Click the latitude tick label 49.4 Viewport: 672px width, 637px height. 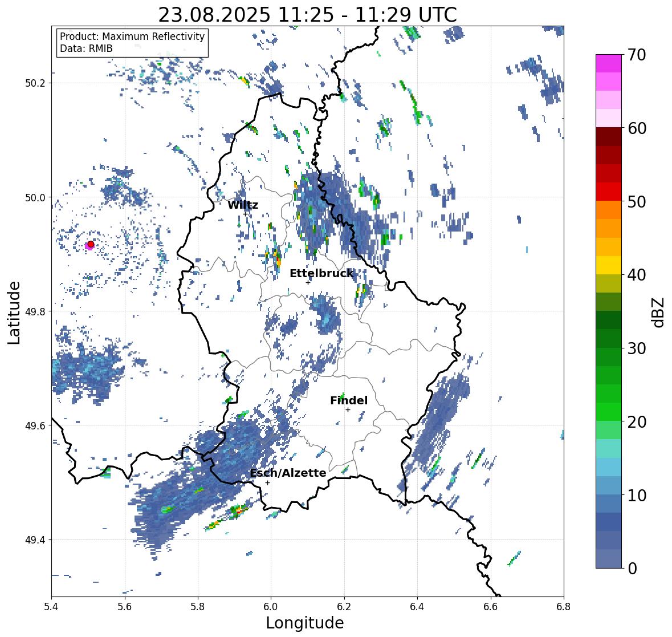pyautogui.click(x=35, y=540)
